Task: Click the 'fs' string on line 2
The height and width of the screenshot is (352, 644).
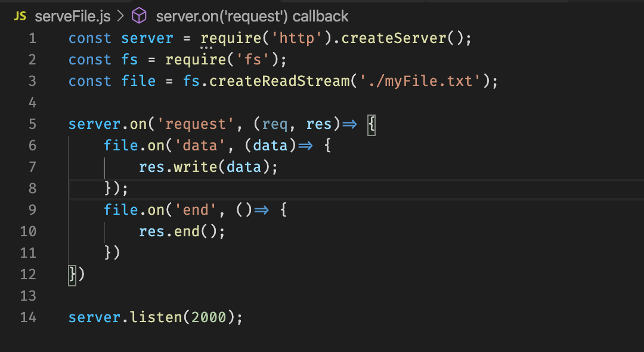Action: click(x=253, y=60)
